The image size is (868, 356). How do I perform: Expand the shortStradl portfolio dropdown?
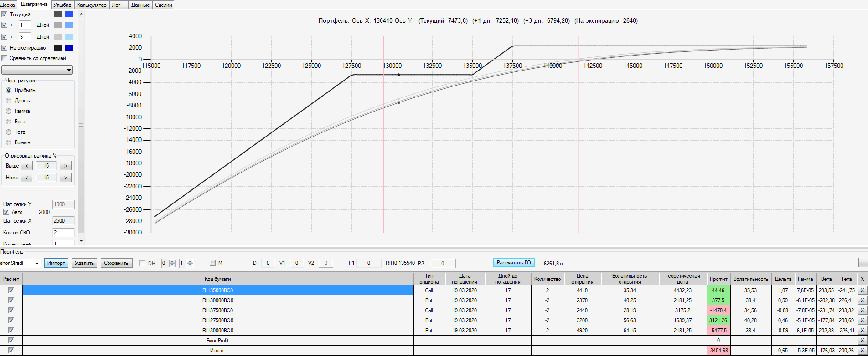(20, 263)
